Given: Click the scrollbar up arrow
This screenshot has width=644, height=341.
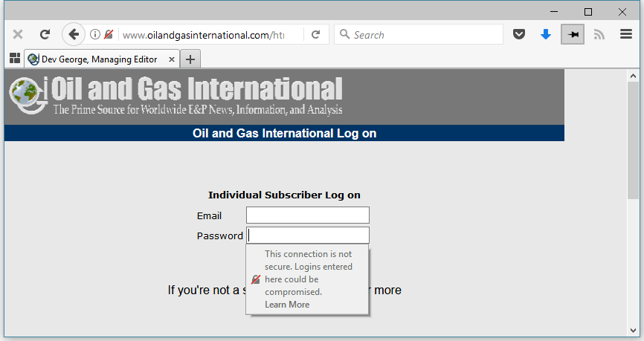Looking at the screenshot, I should click(x=633, y=76).
